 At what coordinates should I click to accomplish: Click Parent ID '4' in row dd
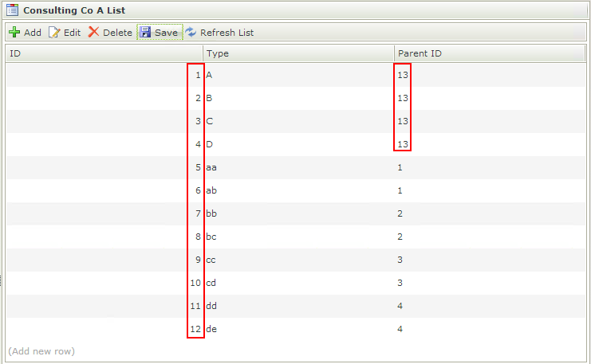coord(400,306)
